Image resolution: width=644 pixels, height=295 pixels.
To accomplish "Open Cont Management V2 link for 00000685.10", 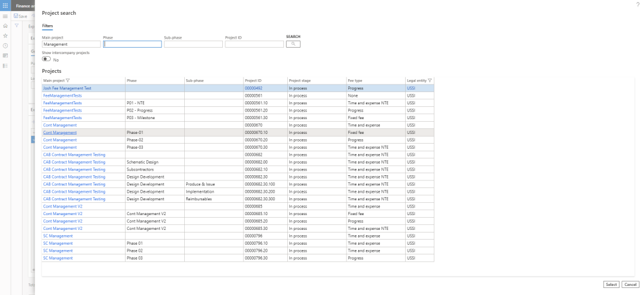I will [63, 214].
